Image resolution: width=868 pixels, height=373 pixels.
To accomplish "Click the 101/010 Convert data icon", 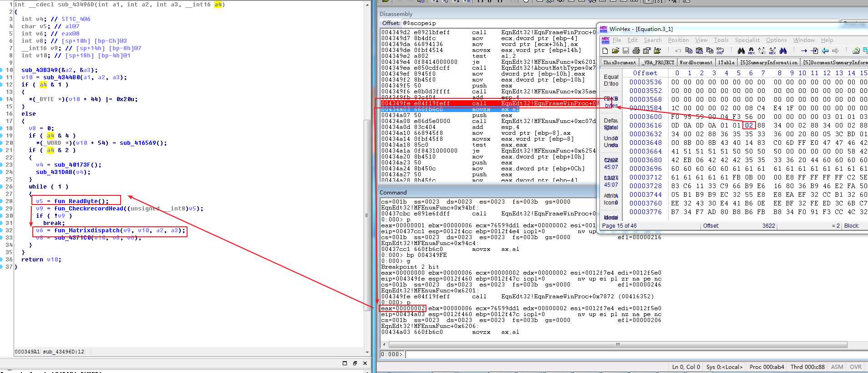I will point(720,51).
